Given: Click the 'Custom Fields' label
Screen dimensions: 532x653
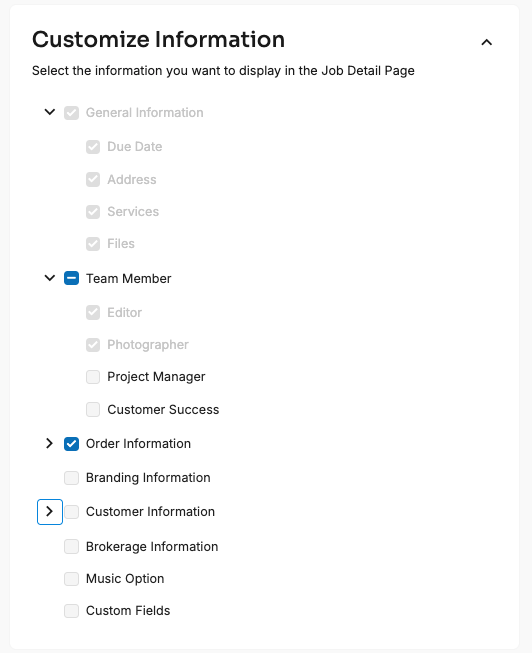Looking at the screenshot, I should 128,611.
